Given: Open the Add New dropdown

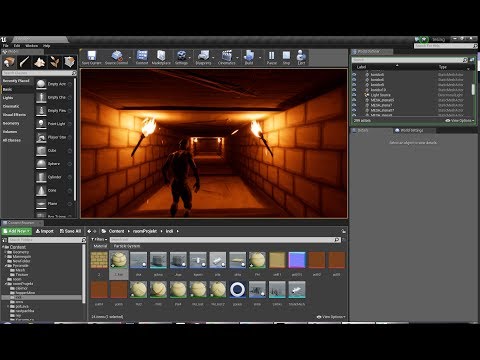Looking at the screenshot, I should click(x=17, y=231).
